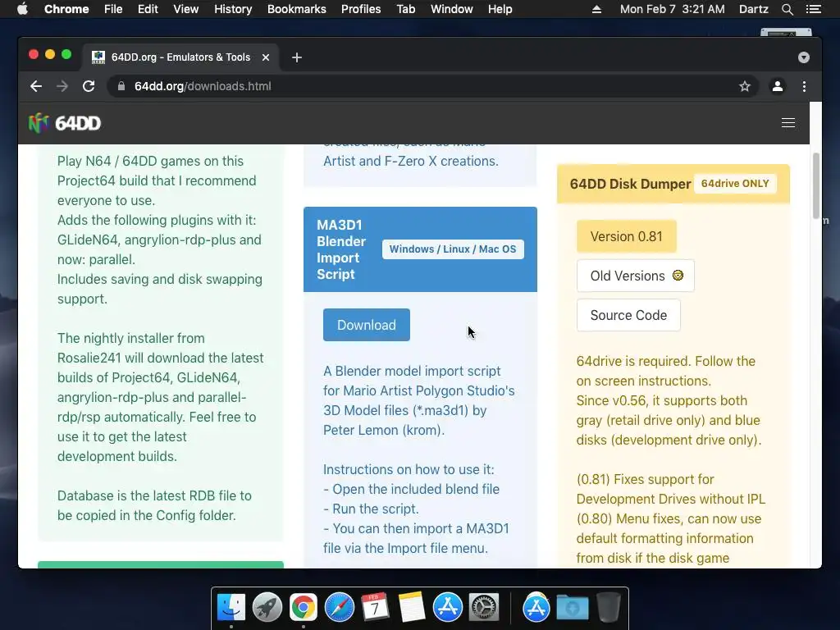Open the first App Store dock icon

[448, 608]
